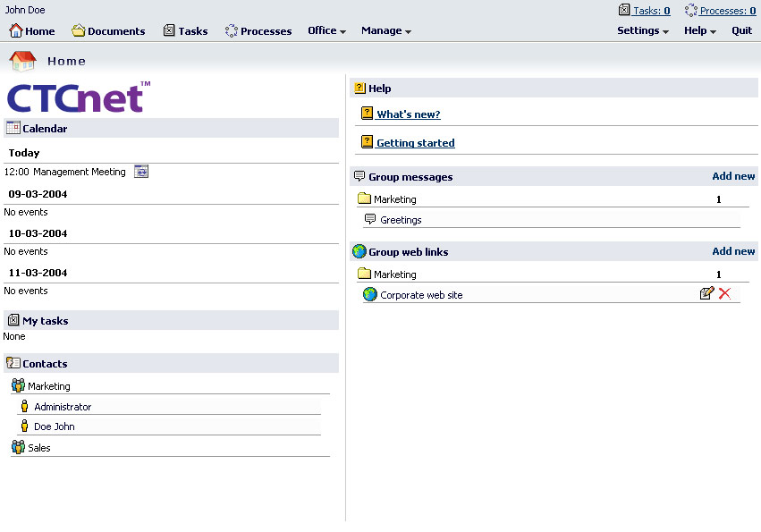Click the Calendar section heading
This screenshot has height=532, width=761.
pyautogui.click(x=45, y=129)
